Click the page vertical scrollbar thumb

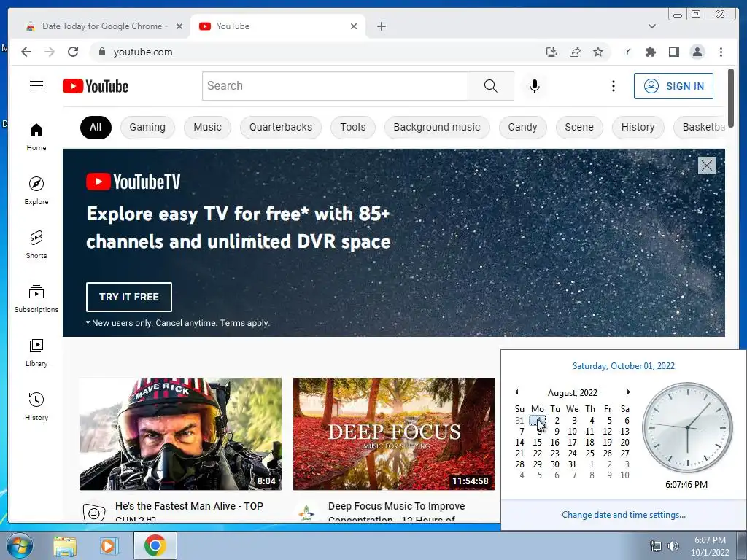731,98
